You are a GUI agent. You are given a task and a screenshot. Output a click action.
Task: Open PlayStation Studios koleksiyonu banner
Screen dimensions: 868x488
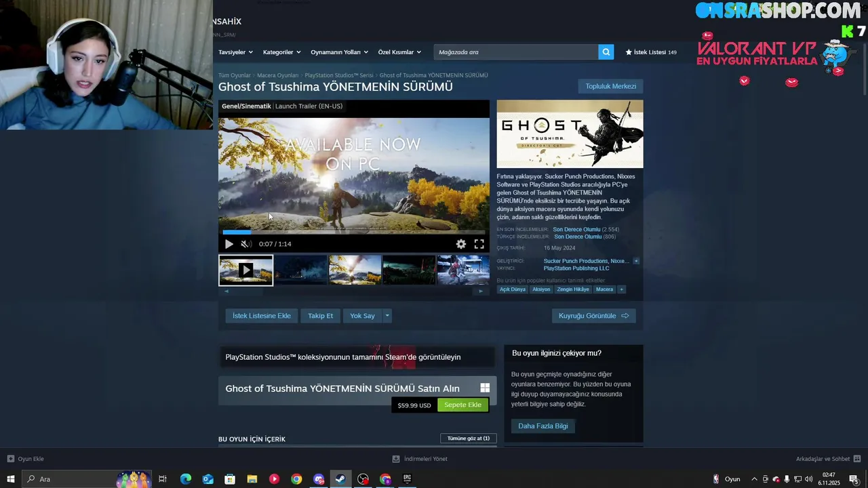pyautogui.click(x=357, y=357)
